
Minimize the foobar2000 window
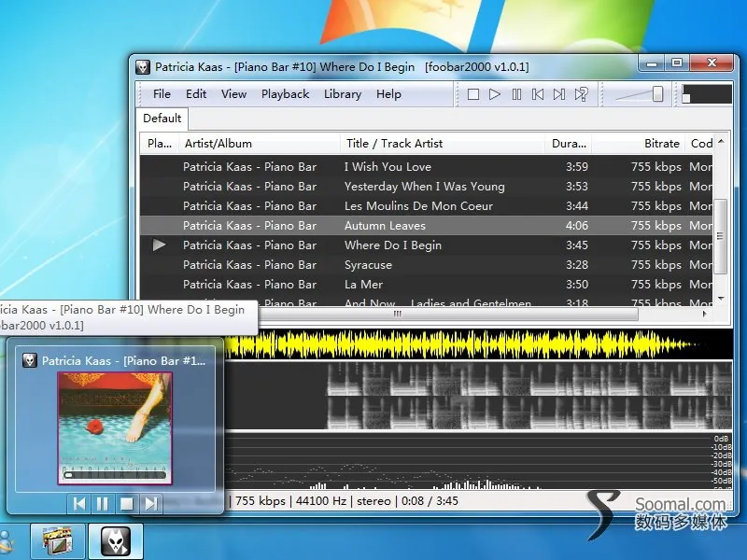click(x=652, y=63)
